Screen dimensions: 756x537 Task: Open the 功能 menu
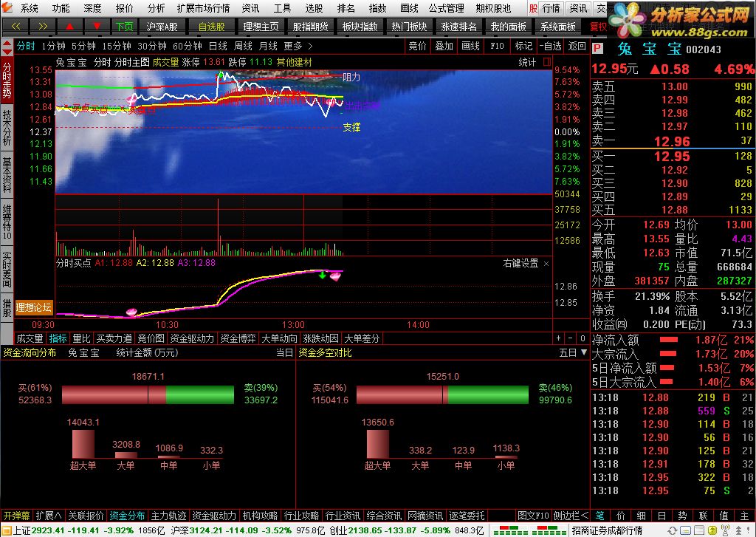point(61,8)
